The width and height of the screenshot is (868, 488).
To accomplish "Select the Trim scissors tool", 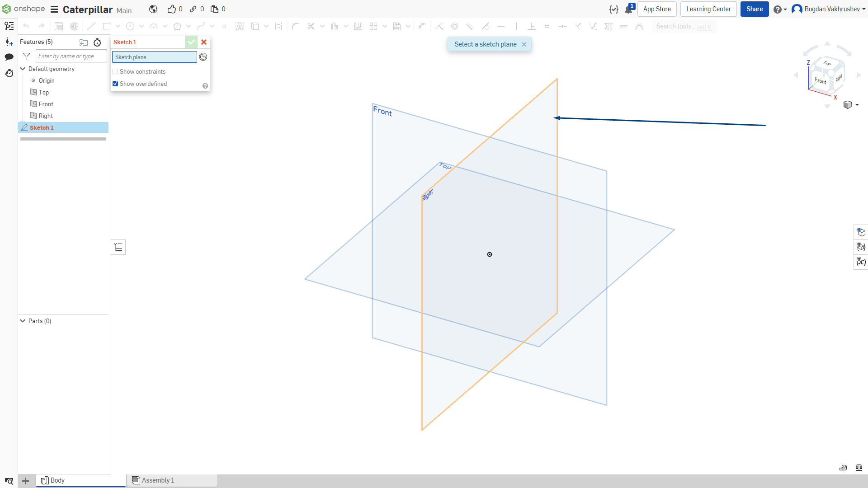I will click(x=311, y=26).
